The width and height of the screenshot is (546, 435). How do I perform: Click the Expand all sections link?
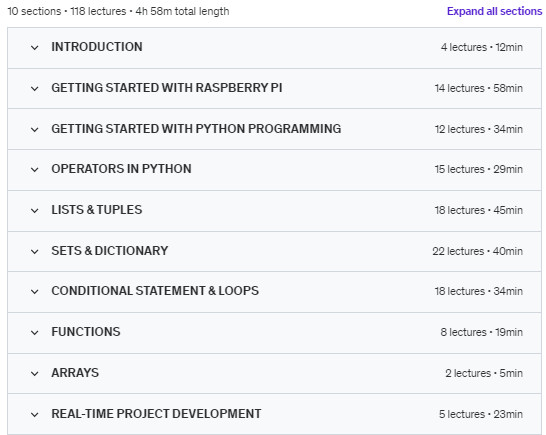(x=494, y=11)
